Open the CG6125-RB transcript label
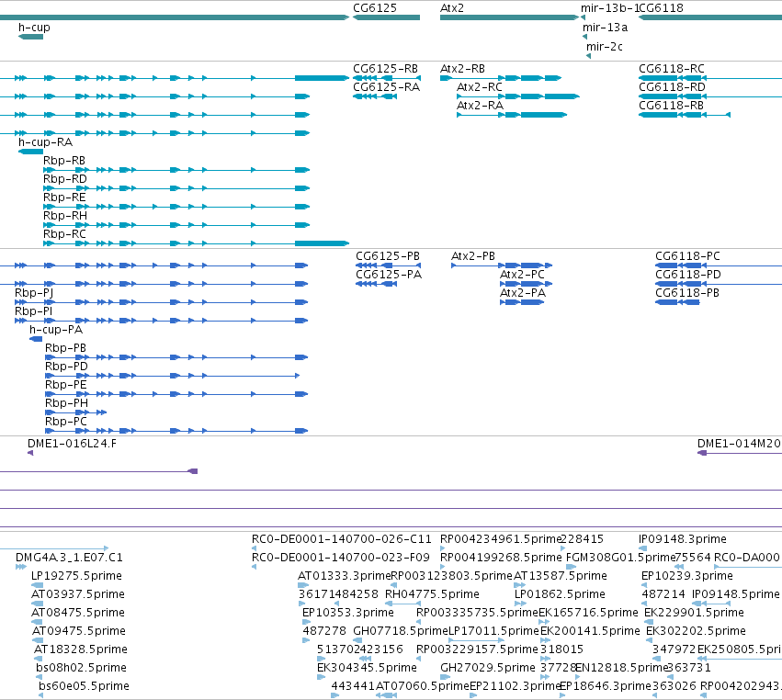The height and width of the screenshot is (700, 782). click(386, 69)
